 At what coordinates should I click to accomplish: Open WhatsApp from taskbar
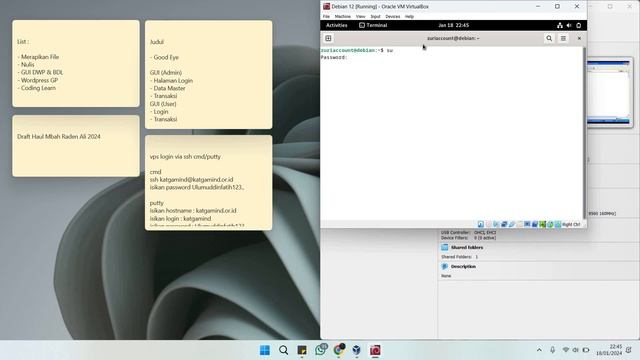point(321,350)
